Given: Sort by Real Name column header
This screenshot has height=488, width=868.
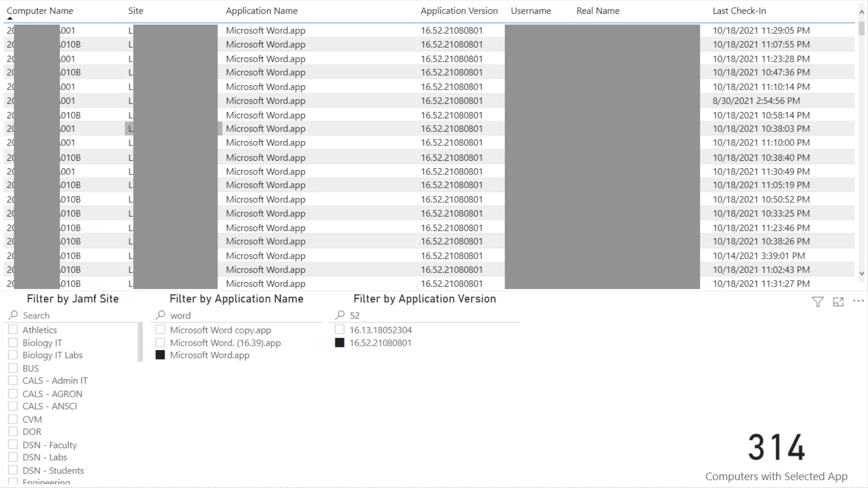Looking at the screenshot, I should 598,11.
